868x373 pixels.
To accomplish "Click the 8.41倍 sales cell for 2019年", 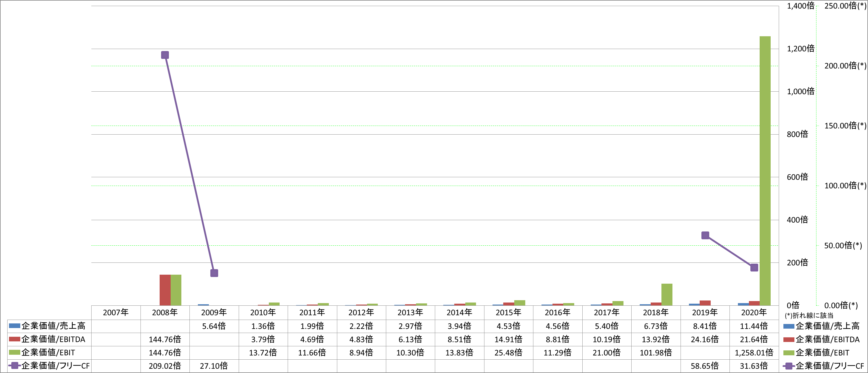I will click(x=705, y=326).
